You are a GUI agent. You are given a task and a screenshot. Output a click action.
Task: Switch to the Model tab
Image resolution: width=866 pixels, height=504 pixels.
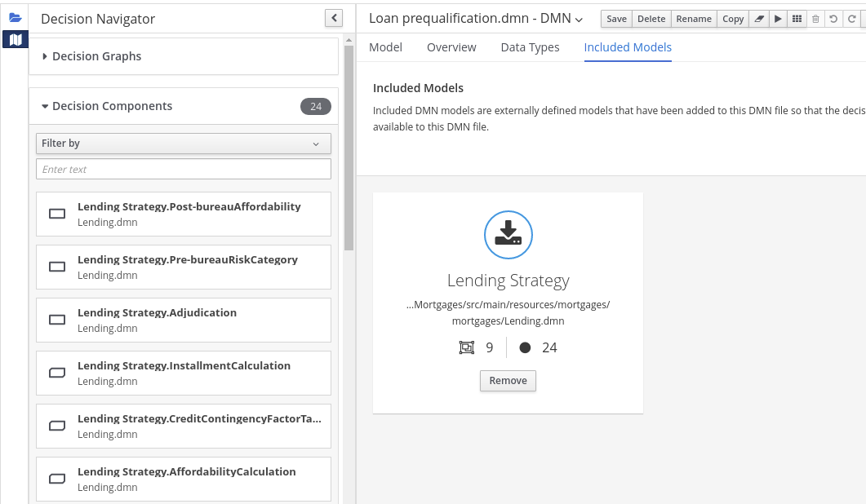point(385,47)
